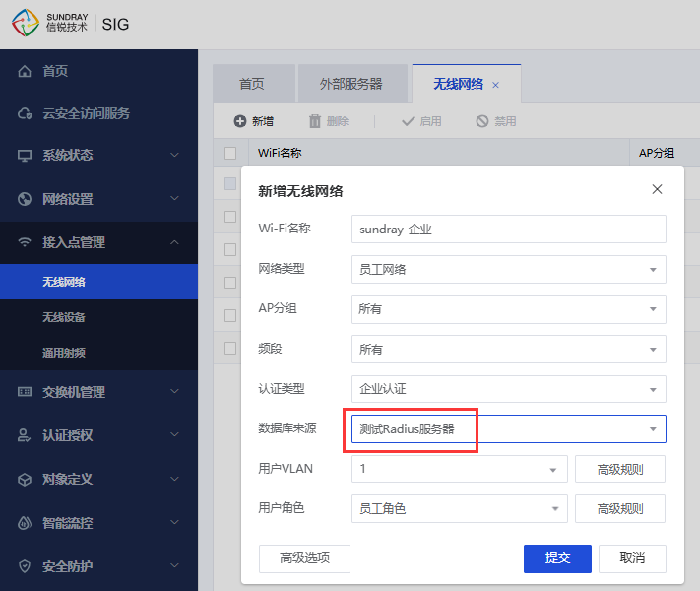Expand the 网络设置 menu chevron
The width and height of the screenshot is (700, 591).
tap(174, 198)
